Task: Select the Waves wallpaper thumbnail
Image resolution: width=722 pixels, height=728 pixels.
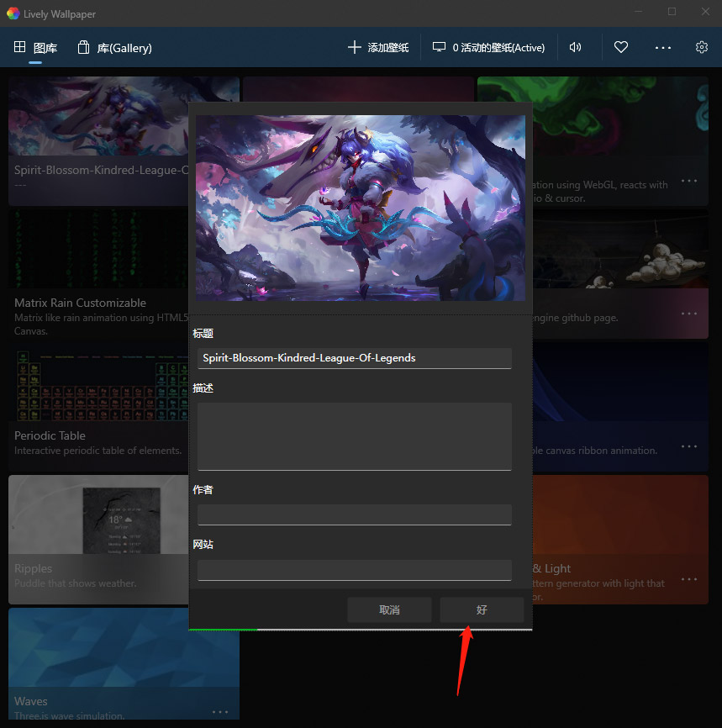Action: coord(124,647)
